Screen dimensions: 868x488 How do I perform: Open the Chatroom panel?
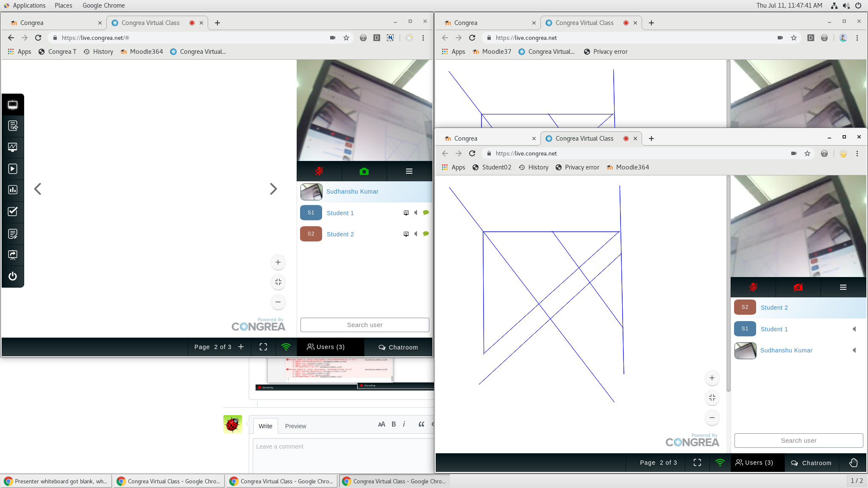pos(398,347)
